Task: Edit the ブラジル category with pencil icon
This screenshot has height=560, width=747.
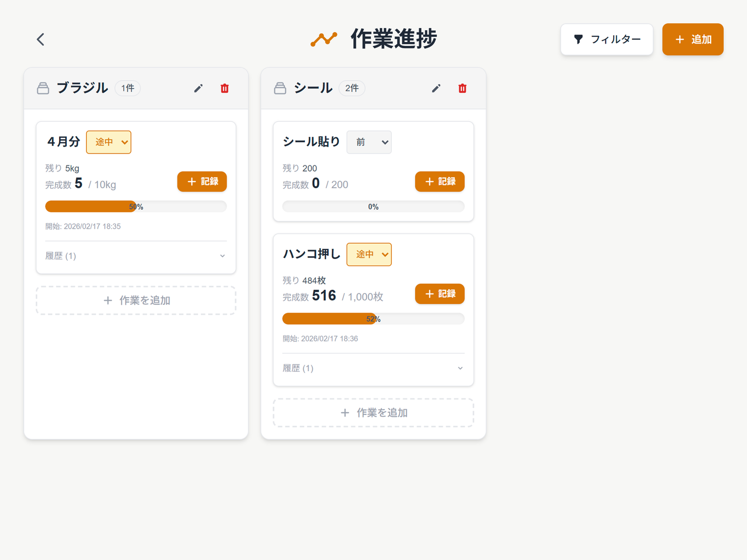Action: [198, 88]
